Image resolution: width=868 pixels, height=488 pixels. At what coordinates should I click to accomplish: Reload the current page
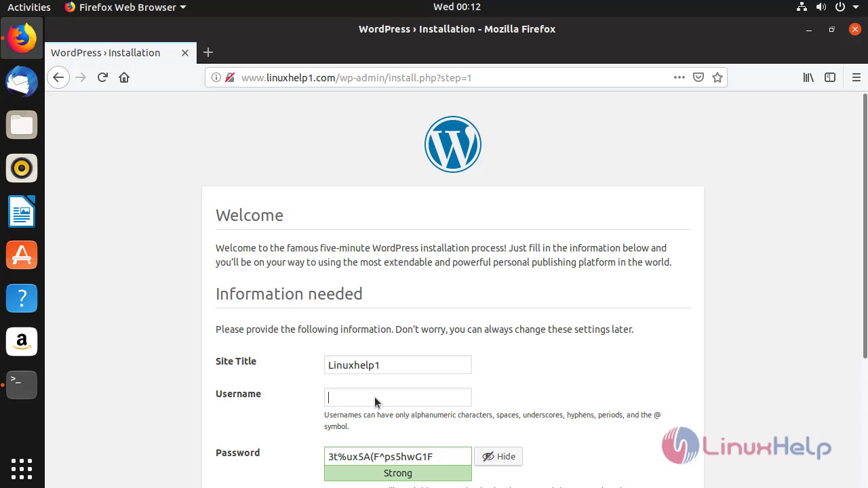(102, 77)
